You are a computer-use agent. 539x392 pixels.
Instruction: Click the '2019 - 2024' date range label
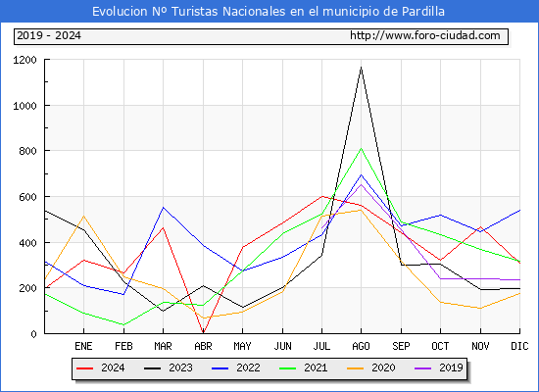pyautogui.click(x=49, y=35)
